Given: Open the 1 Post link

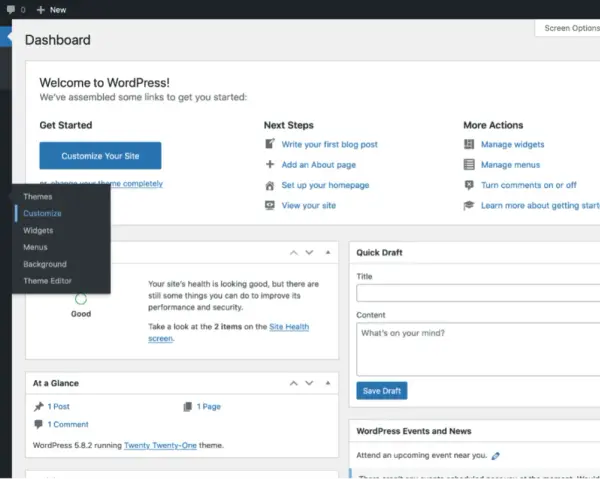Looking at the screenshot, I should [59, 407].
